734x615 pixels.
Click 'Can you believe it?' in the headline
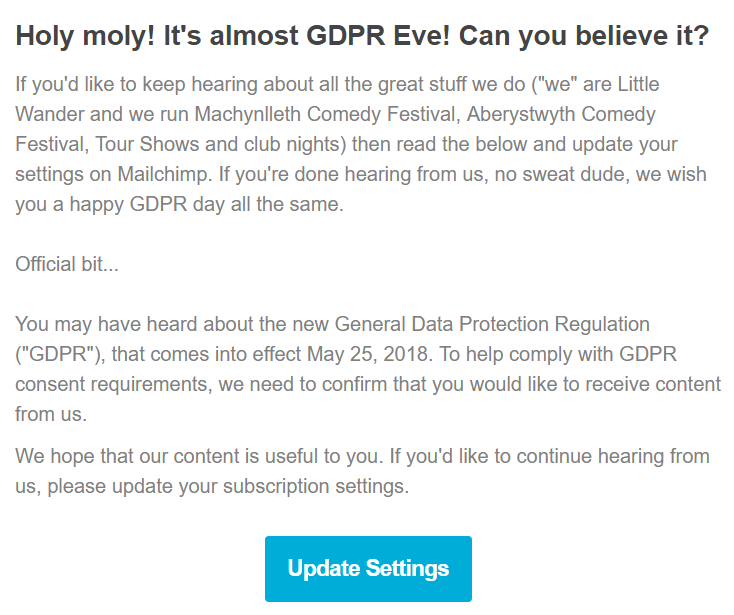tap(584, 36)
